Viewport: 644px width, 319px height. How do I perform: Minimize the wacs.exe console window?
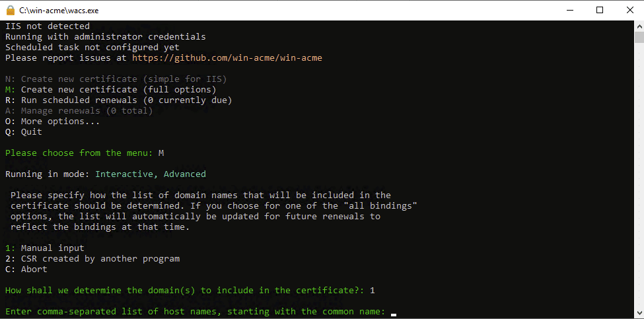coord(569,11)
